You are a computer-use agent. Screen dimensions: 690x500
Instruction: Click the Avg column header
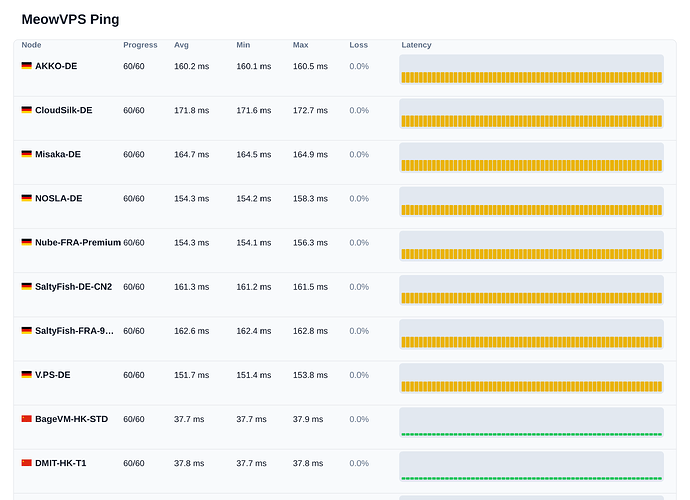coord(181,45)
